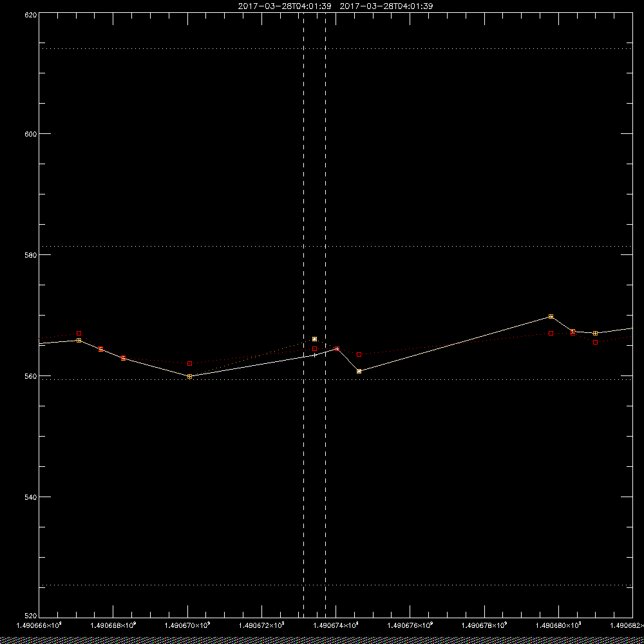This screenshot has height=644, width=644.
Task: Click the red square above the 561 dip marker
Action: [359, 354]
